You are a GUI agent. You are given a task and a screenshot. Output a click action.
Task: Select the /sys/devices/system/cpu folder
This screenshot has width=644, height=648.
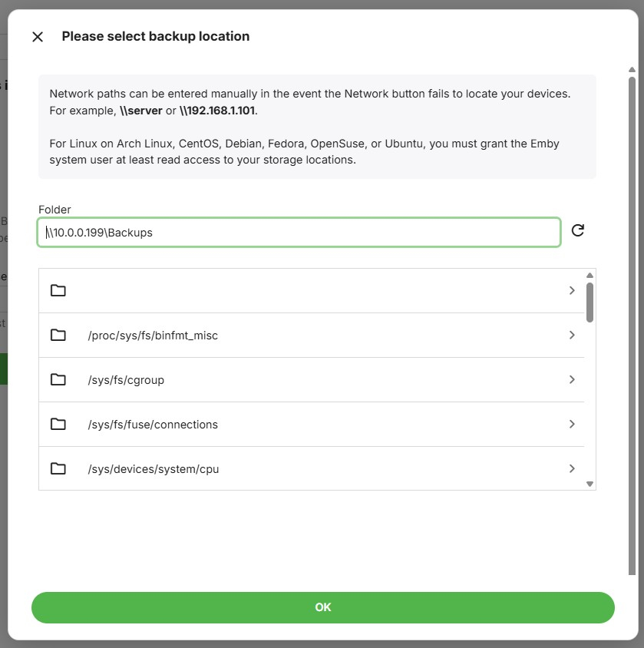click(312, 468)
